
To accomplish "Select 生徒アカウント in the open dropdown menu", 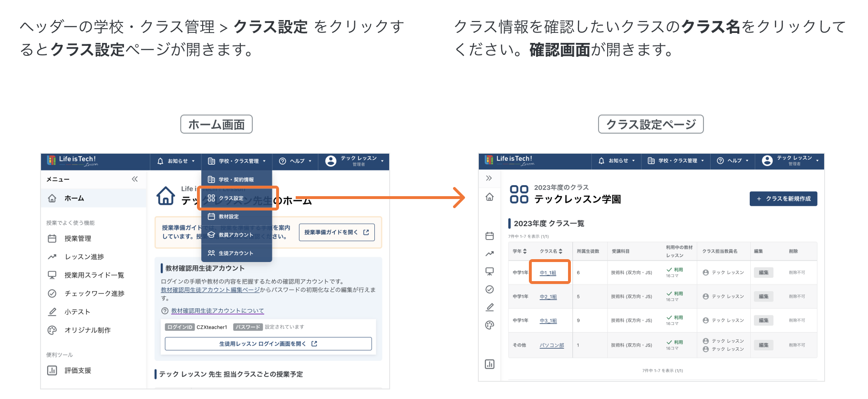I will [236, 253].
